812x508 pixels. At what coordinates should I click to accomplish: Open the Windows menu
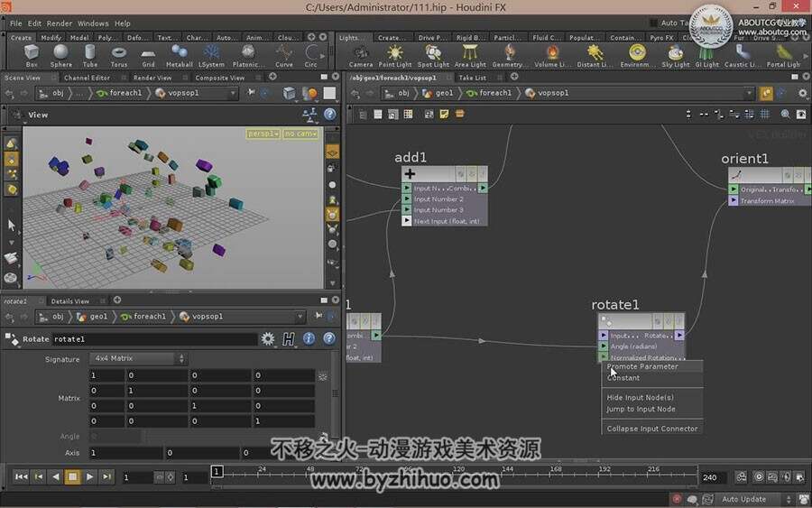[93, 23]
